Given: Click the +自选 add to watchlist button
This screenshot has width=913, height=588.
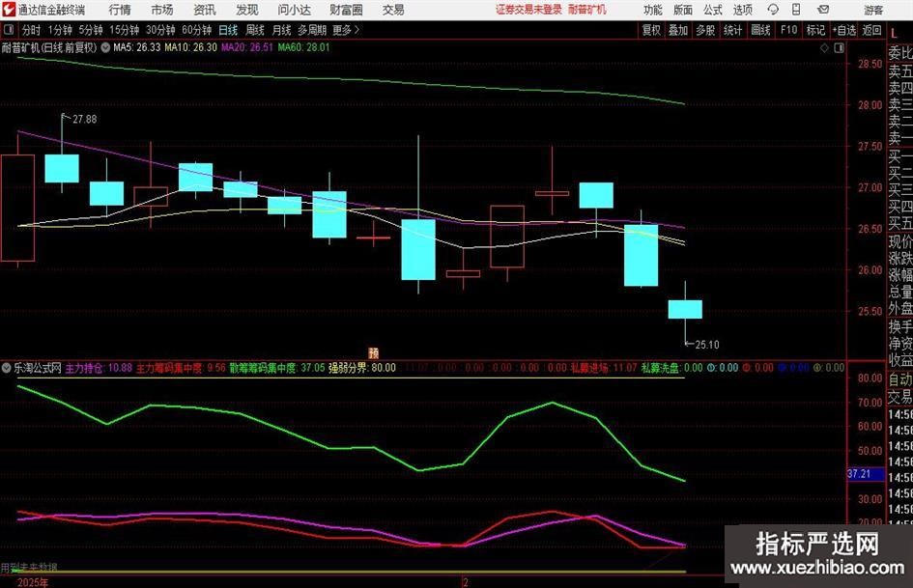Looking at the screenshot, I should (844, 30).
